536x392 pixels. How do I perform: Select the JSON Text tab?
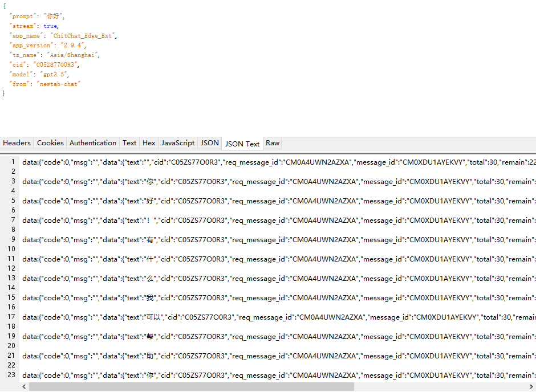point(242,144)
